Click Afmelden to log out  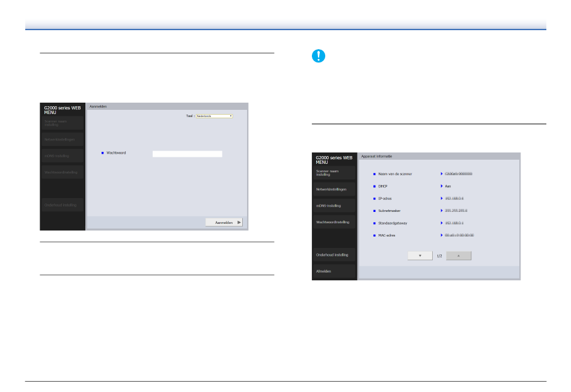334,271
